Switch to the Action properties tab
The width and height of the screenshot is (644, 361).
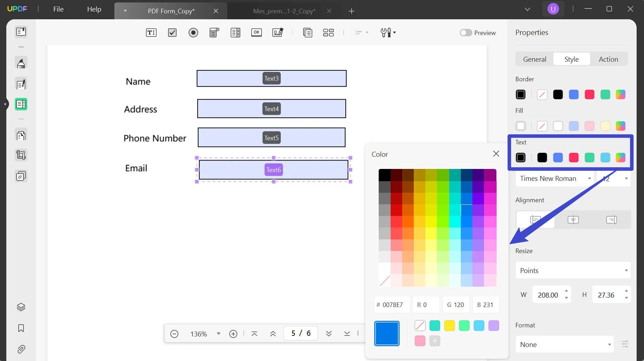608,59
